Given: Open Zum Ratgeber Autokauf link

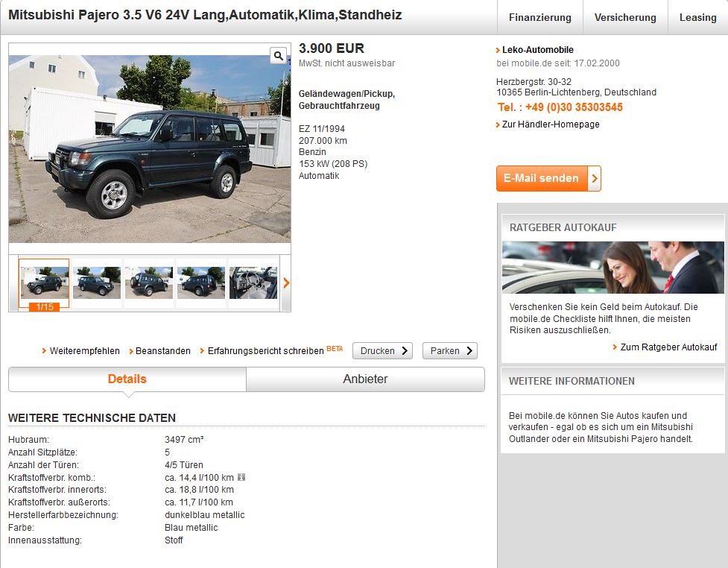Looking at the screenshot, I should pos(668,347).
